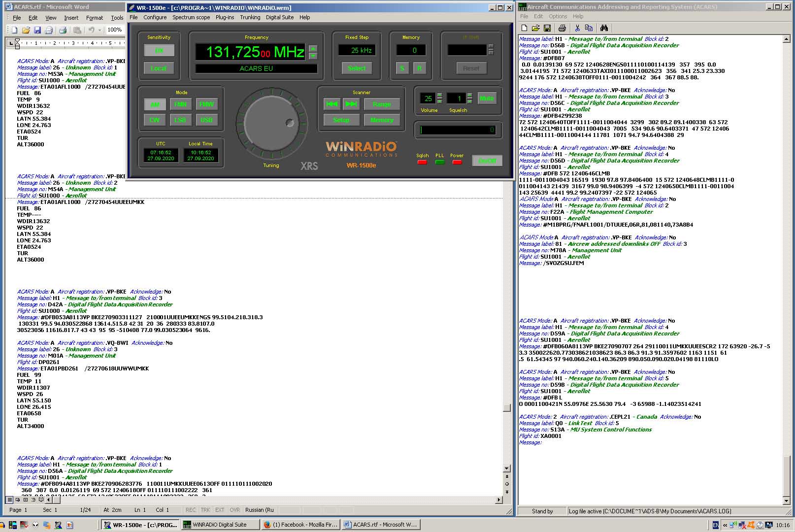Click Memory store S button
795x532 pixels.
tap(402, 68)
